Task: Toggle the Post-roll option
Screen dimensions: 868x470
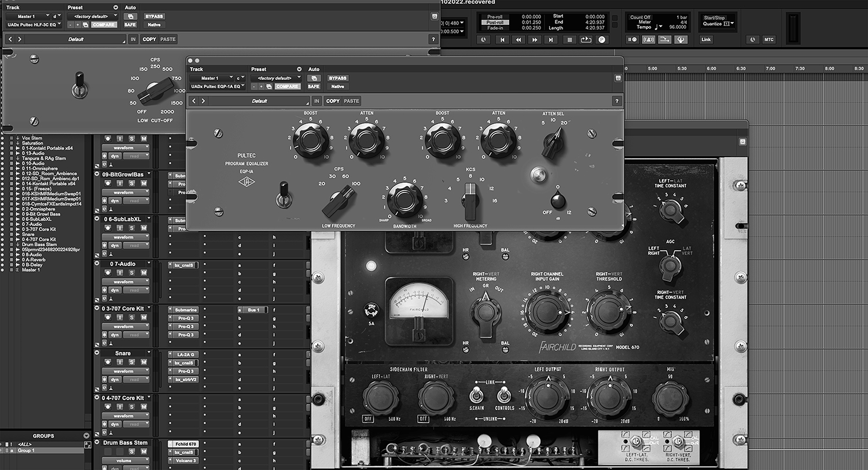Action: coord(495,22)
